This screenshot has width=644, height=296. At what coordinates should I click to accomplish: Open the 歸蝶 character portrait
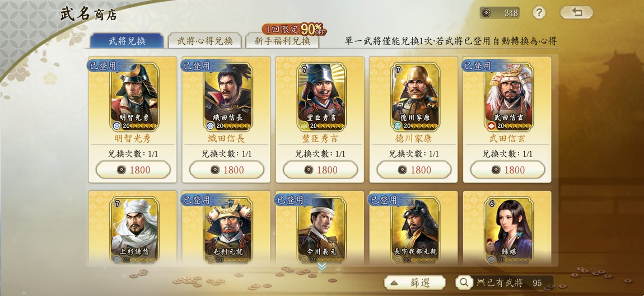click(509, 231)
